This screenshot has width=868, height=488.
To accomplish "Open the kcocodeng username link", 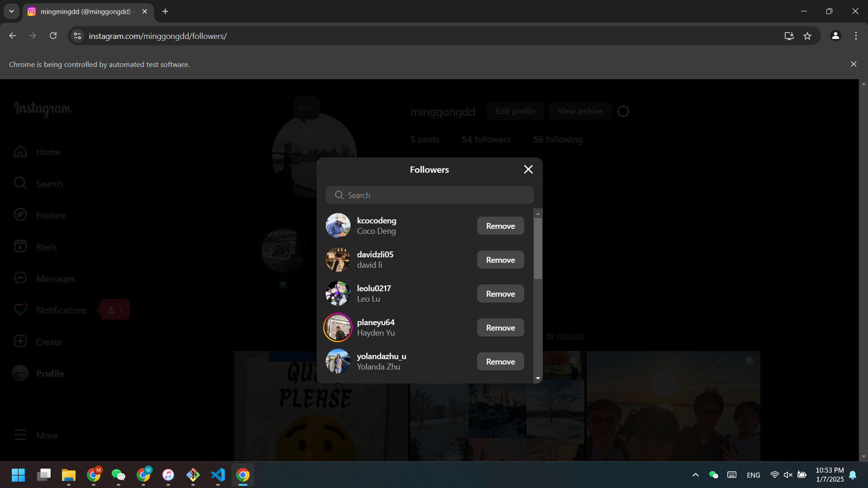I will pos(376,220).
